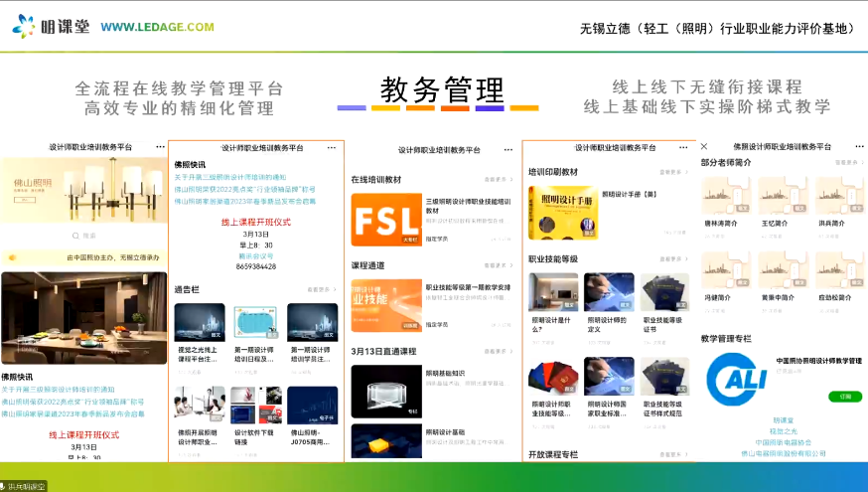Expand 查看更多 beside 职业技能等级

(x=673, y=258)
